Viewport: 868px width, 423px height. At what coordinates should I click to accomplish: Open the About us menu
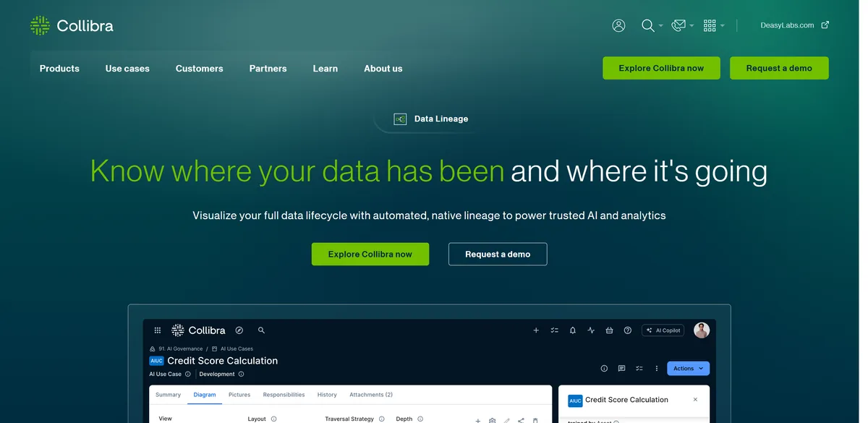tap(383, 68)
